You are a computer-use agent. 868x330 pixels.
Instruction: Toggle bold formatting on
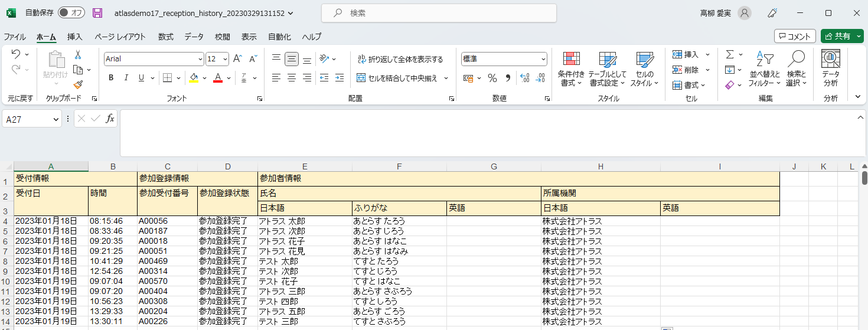(111, 78)
